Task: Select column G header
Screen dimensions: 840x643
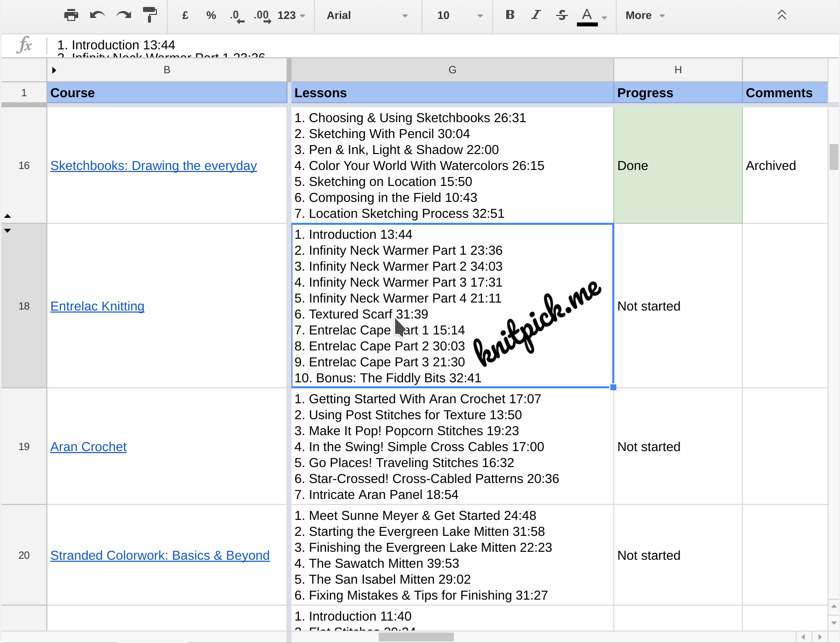Action: pos(452,70)
